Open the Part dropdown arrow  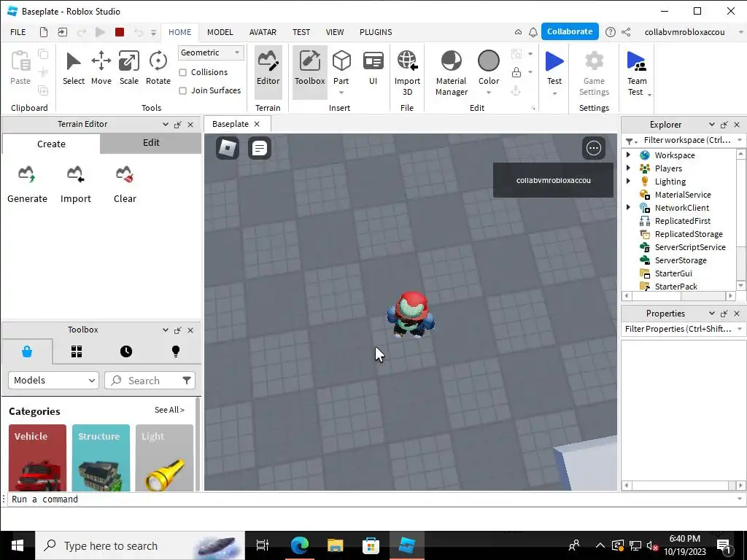point(341,93)
